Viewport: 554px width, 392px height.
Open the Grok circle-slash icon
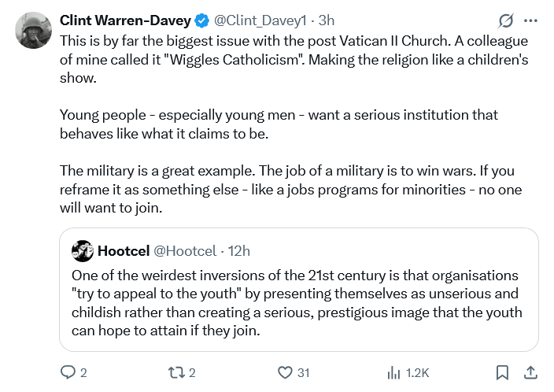pos(506,20)
